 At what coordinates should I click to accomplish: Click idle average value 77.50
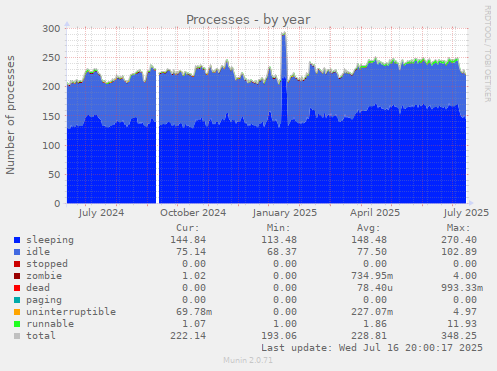372,252
